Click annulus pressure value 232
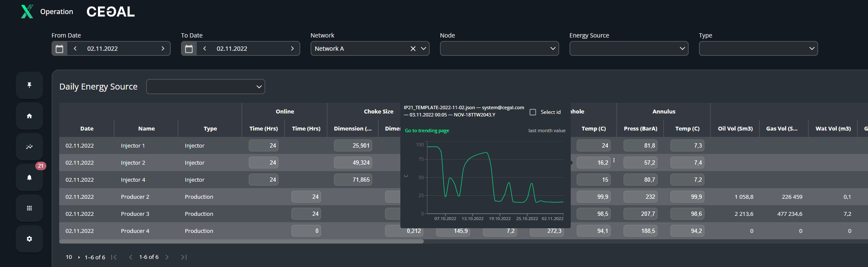This screenshot has width=868, height=267. [641, 197]
